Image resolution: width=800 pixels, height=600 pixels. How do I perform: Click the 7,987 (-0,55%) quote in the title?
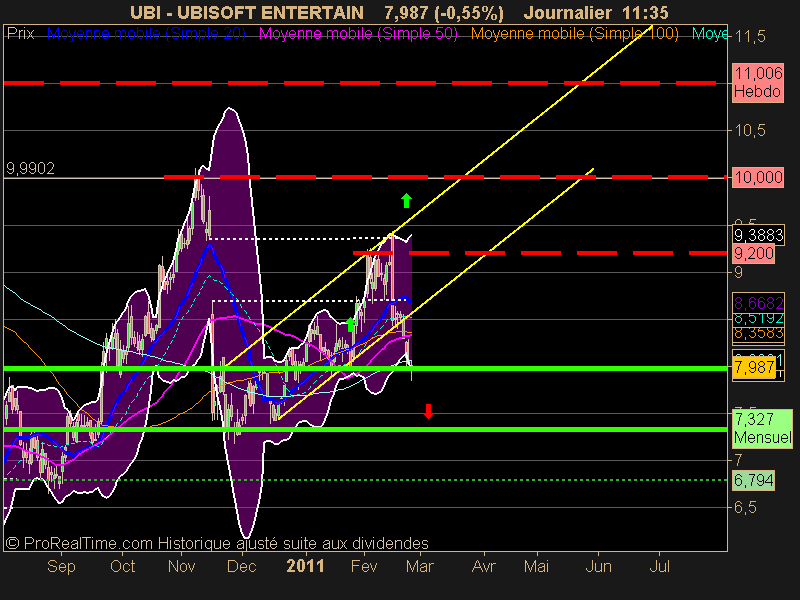click(x=444, y=12)
